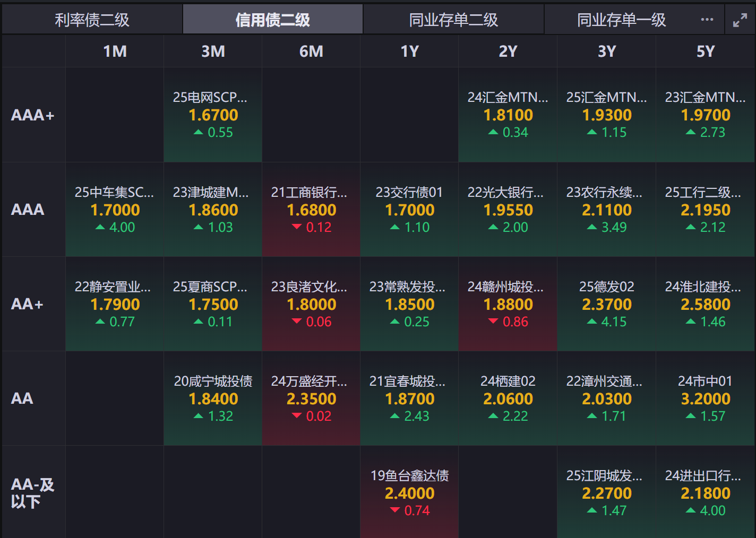The height and width of the screenshot is (538, 756).
Task: Open bond 25电网SCP... at 1.6700
Action: click(x=213, y=115)
